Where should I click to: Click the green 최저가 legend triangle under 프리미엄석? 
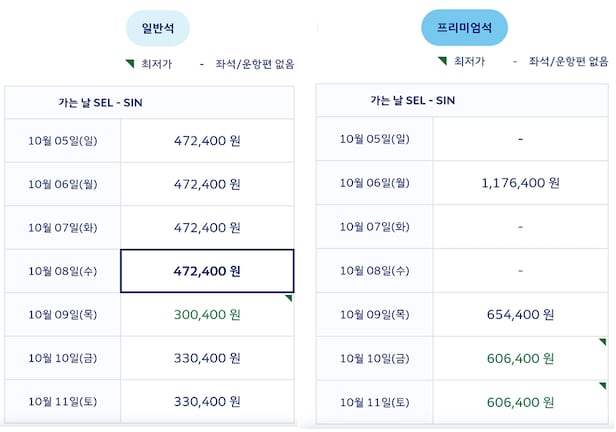click(441, 60)
